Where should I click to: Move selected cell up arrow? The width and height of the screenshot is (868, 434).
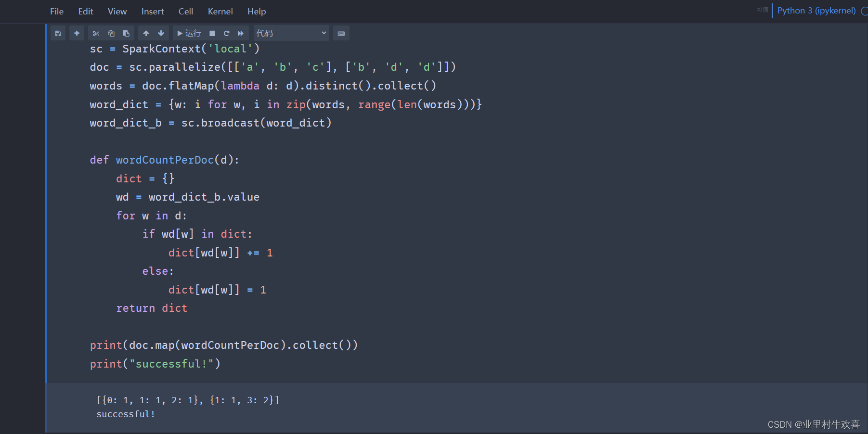click(x=146, y=33)
